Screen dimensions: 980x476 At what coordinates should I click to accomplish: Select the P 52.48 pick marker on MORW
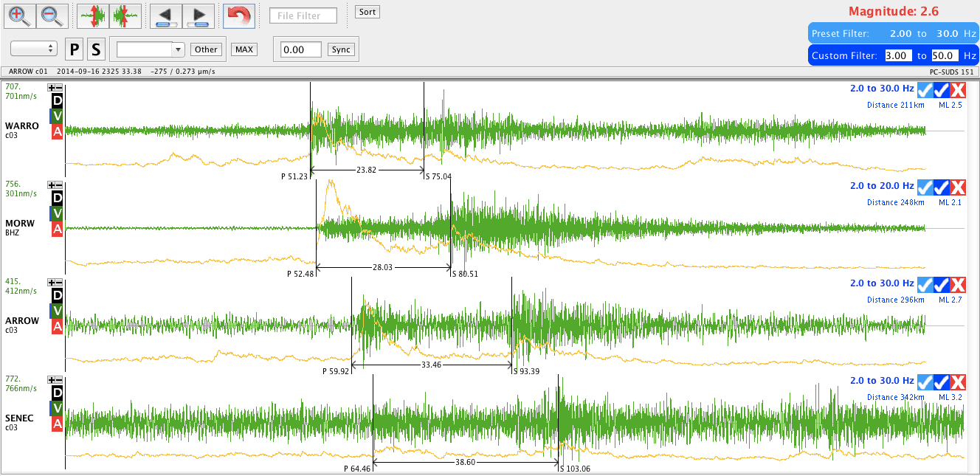(300, 274)
